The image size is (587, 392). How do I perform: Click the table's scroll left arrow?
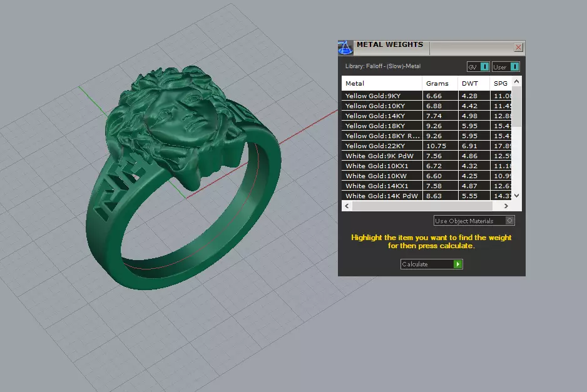(x=347, y=206)
